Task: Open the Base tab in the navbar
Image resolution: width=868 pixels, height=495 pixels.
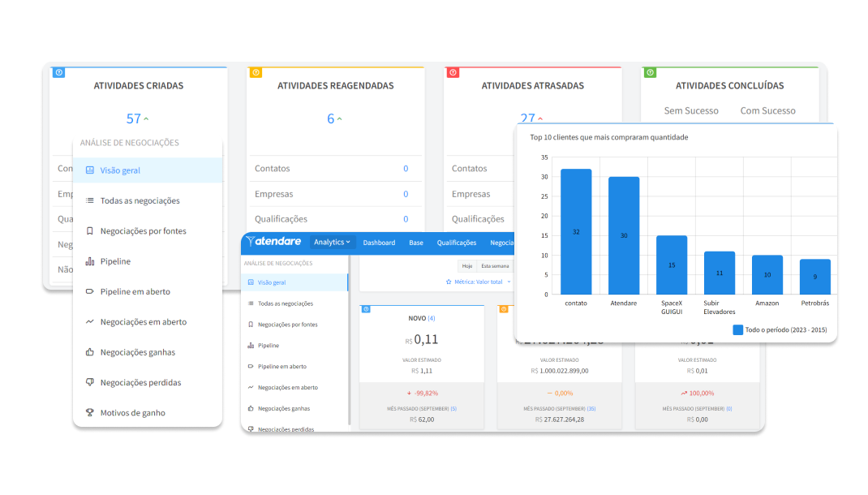Action: [416, 243]
